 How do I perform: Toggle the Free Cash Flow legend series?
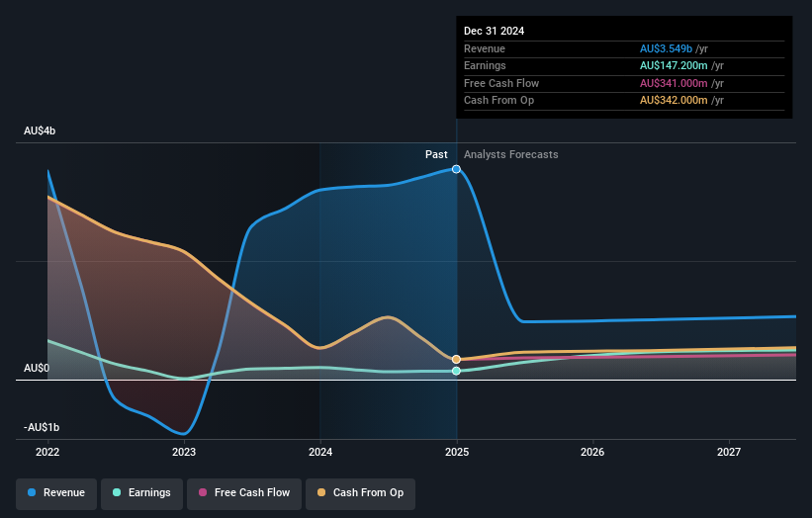click(244, 493)
